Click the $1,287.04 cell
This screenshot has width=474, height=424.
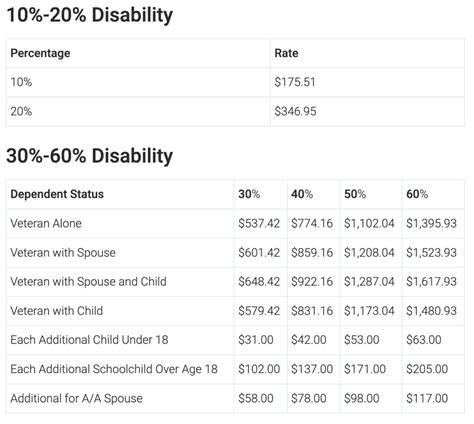pos(369,282)
